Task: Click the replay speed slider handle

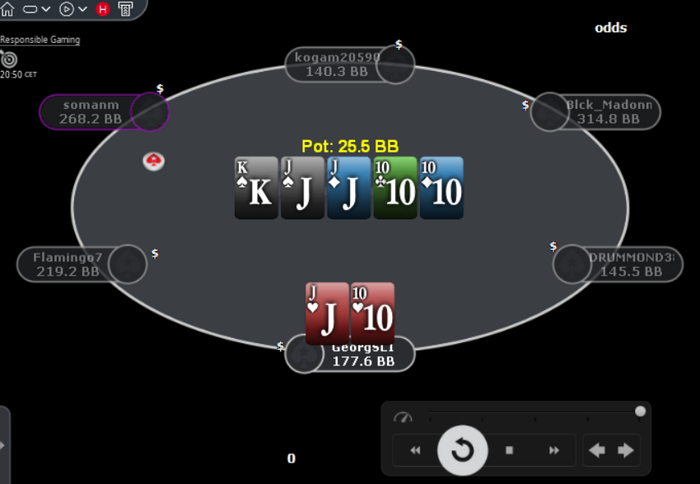Action: pos(640,411)
